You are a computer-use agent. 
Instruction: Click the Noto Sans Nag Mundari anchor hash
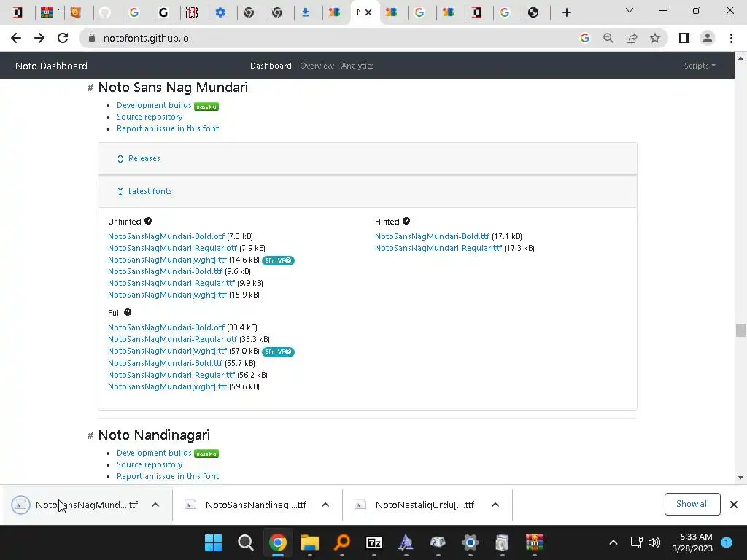[x=90, y=87]
